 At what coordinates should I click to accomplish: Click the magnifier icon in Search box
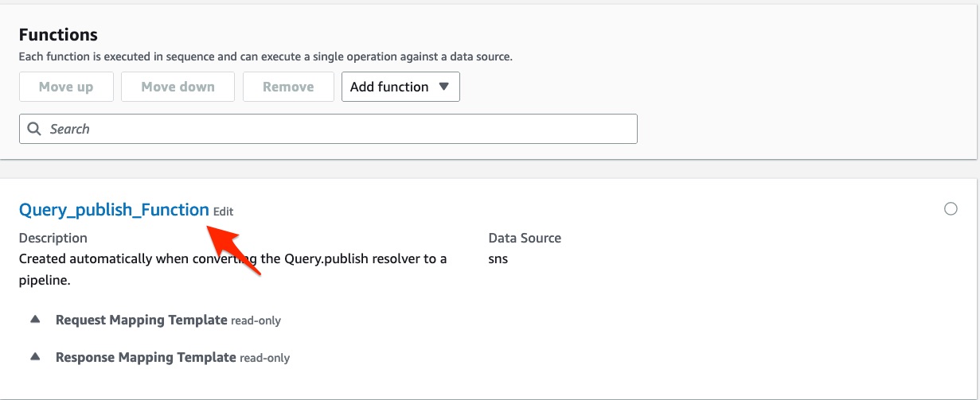pos(34,129)
